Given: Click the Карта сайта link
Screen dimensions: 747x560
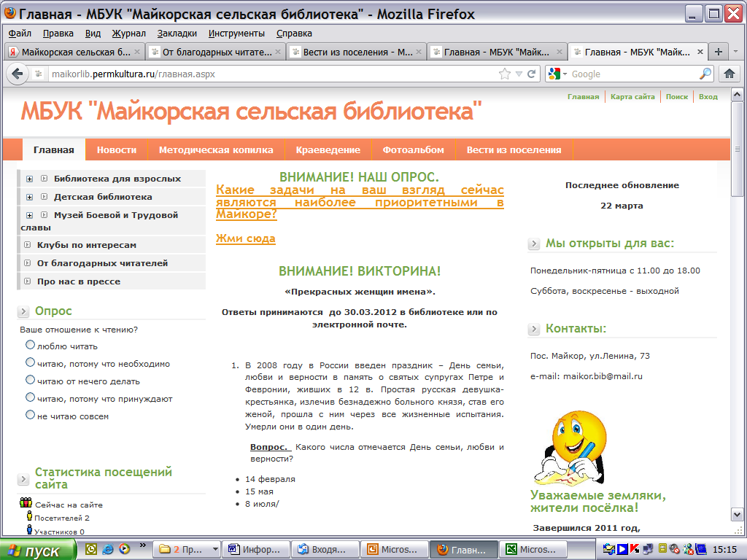Looking at the screenshot, I should click(632, 97).
